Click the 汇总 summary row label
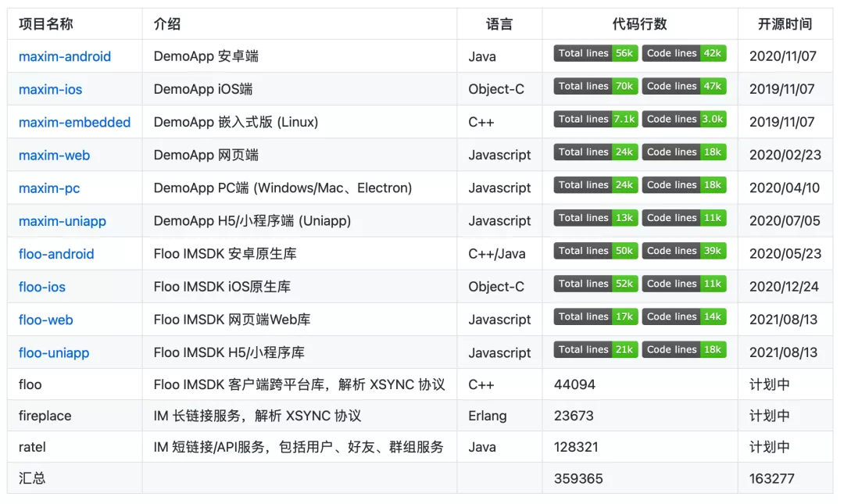844x504 pixels. 32,478
